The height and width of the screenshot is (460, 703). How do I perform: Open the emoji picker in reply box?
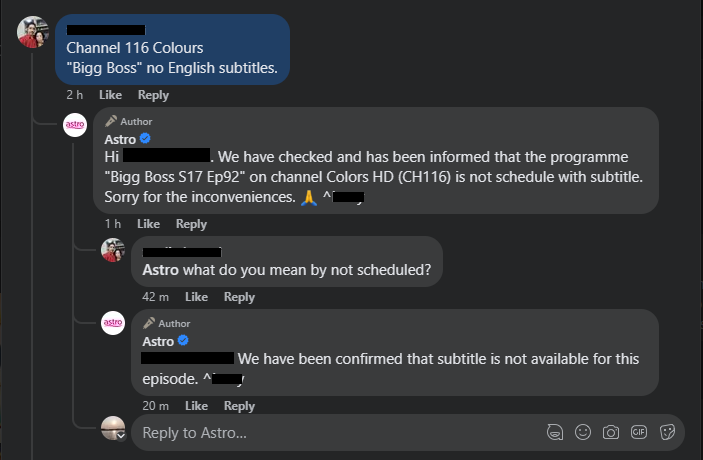tap(582, 433)
